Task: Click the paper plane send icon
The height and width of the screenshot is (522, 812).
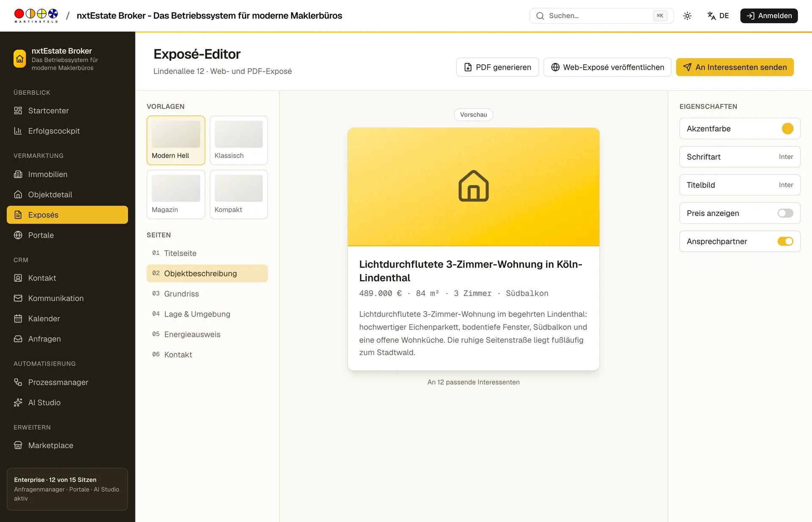Action: coord(687,67)
